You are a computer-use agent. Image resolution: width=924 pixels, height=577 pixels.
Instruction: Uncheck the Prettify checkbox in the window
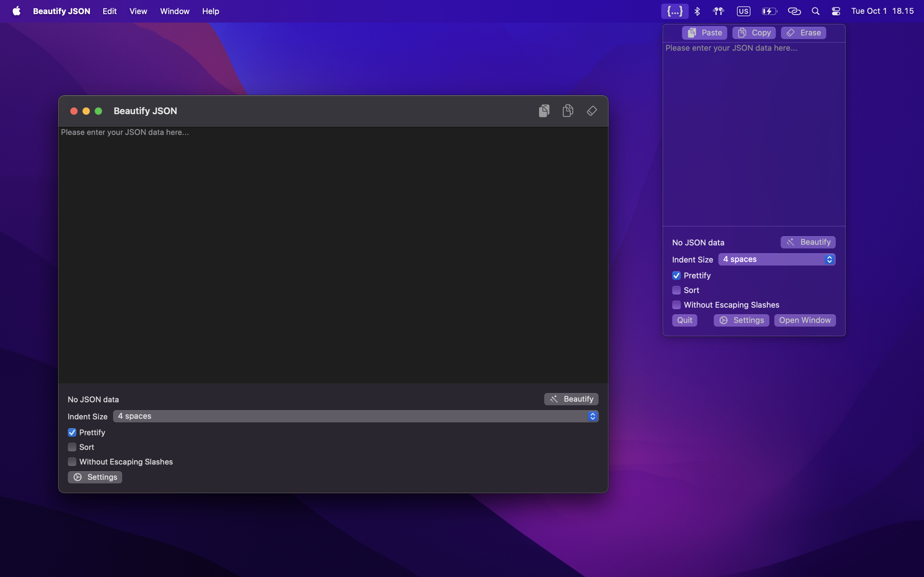(x=72, y=432)
